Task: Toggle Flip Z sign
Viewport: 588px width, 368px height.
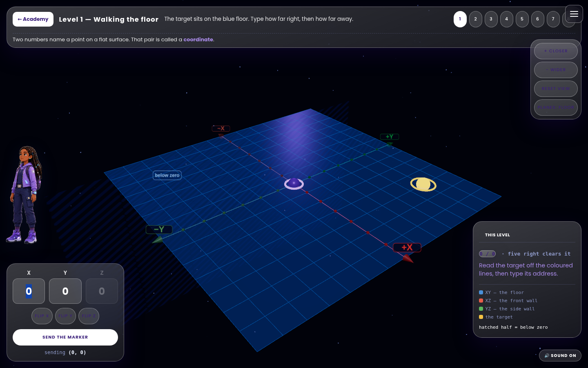Action: click(x=89, y=316)
